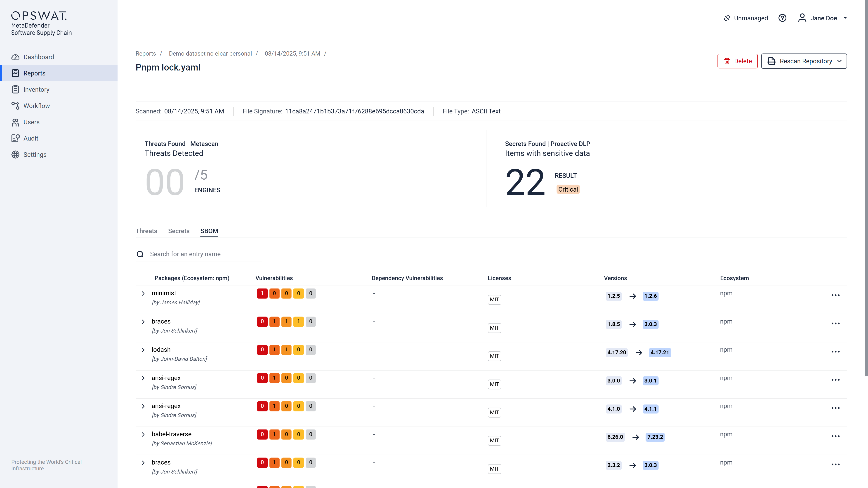Open more options for minimist row
868x488 pixels.
coord(835,295)
